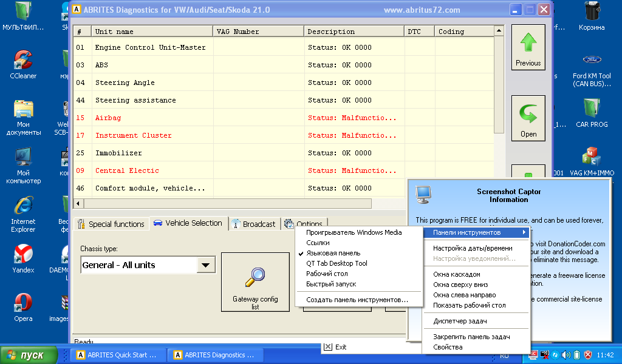622x364 pixels.
Task: Switch to Special functions tab
Action: click(112, 224)
